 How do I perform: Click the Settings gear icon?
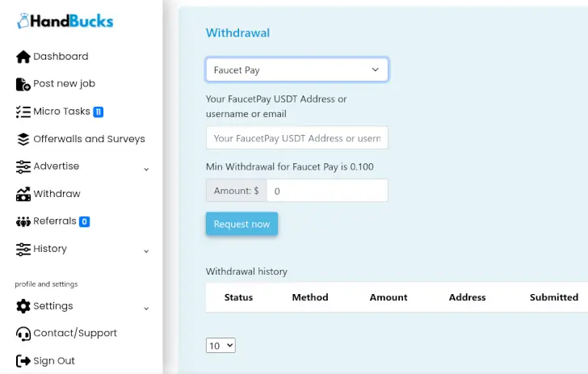pyautogui.click(x=23, y=306)
